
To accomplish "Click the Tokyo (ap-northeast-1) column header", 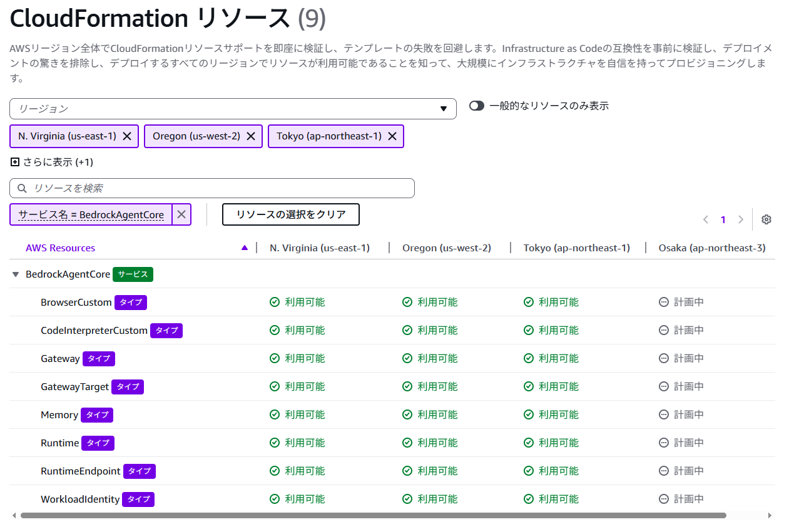I will pyautogui.click(x=577, y=248).
